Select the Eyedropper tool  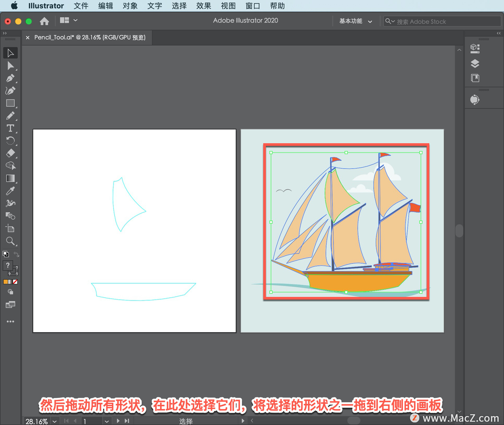(10, 191)
